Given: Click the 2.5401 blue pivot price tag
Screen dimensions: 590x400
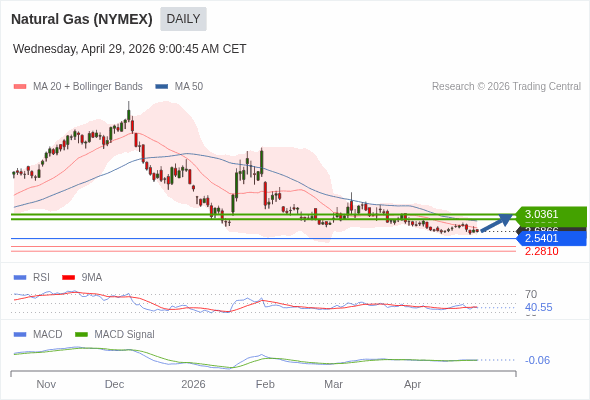Looking at the screenshot, I should (551, 238).
